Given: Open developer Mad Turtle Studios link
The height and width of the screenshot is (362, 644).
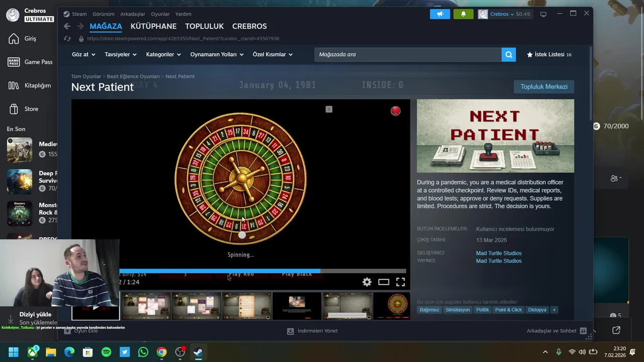Looking at the screenshot, I should (499, 253).
